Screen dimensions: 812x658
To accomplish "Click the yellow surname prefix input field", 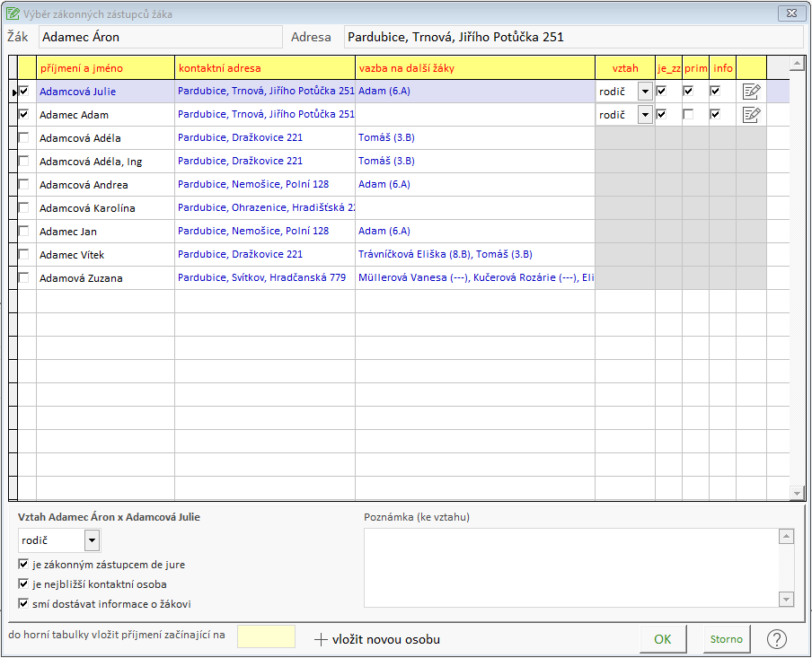I will (x=266, y=636).
